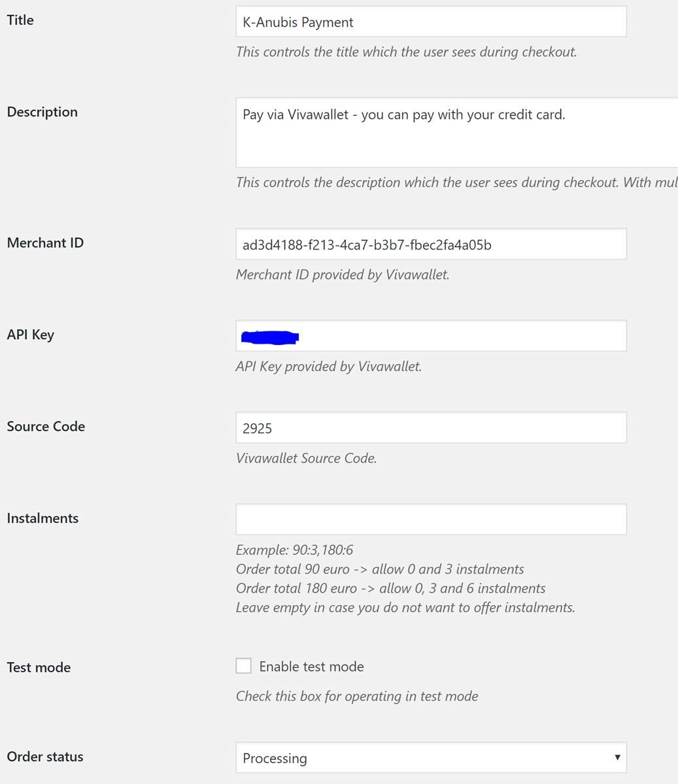678x784 pixels.
Task: Select the Merchant ID input field
Action: (431, 244)
